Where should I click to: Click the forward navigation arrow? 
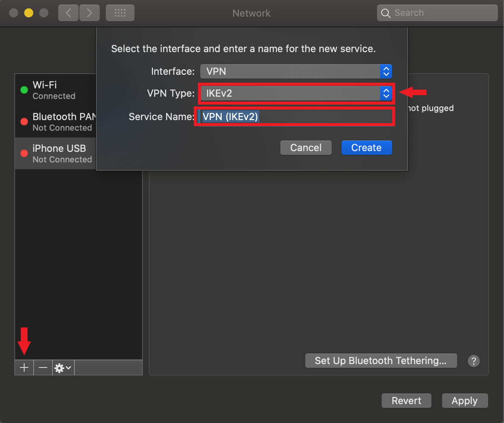coord(89,12)
